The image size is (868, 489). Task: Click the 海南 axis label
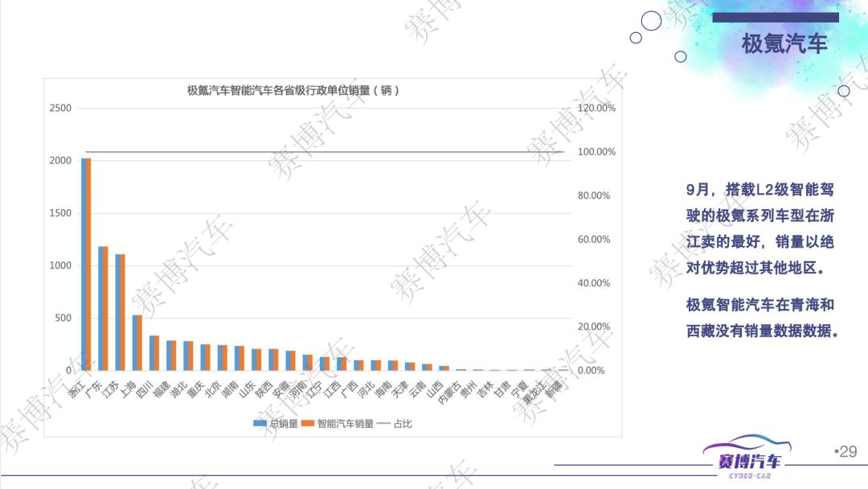[x=384, y=388]
